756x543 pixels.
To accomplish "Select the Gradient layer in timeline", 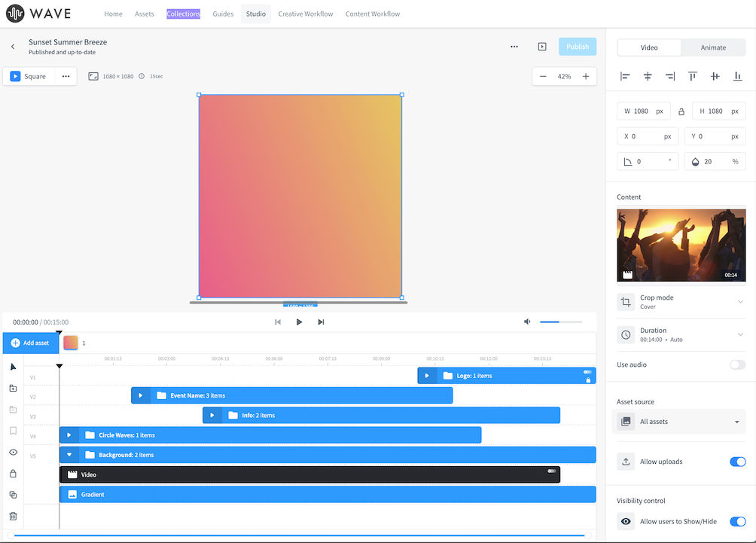I will coord(328,494).
